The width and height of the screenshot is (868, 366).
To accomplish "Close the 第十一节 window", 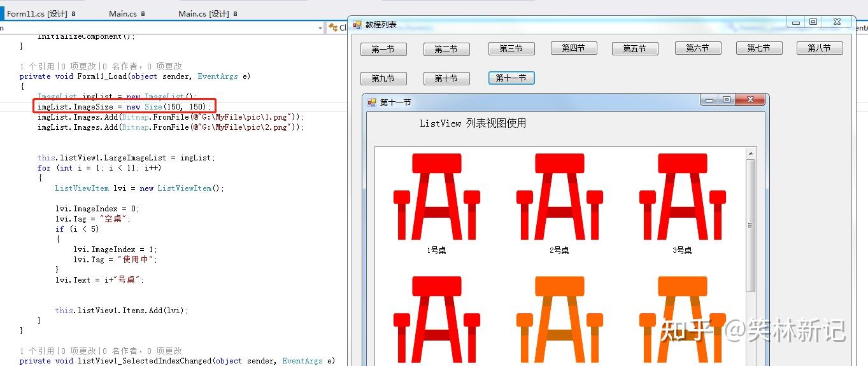I will click(x=750, y=100).
